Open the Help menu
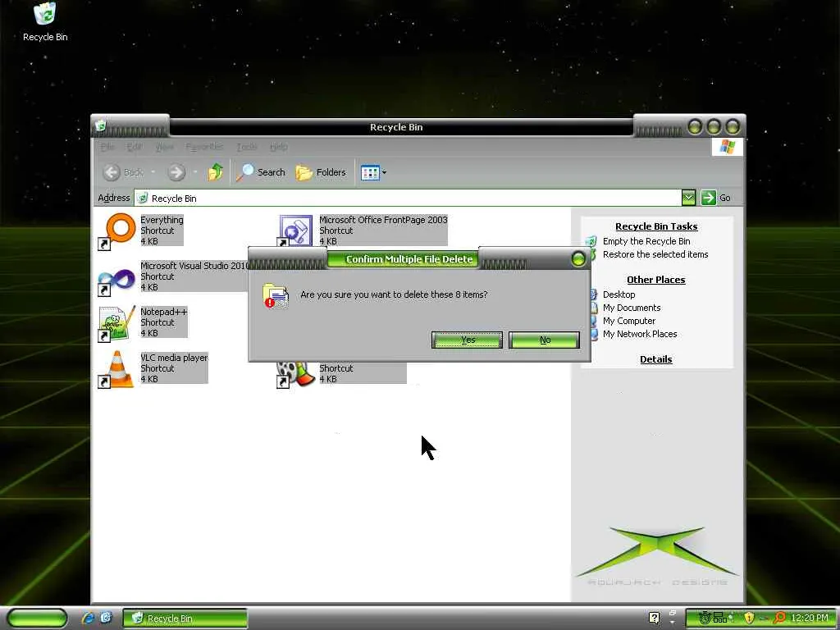The width and height of the screenshot is (840, 630). click(279, 147)
